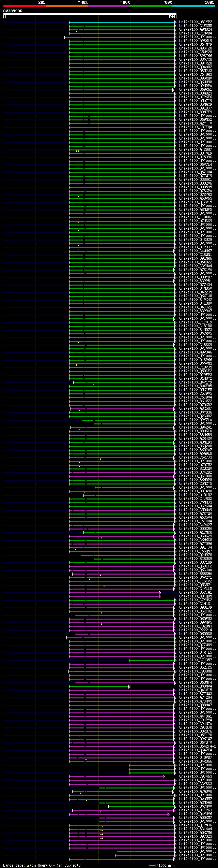Click the red 20% identity legend segment
This screenshot has width=218, height=868.
coord(24,6)
